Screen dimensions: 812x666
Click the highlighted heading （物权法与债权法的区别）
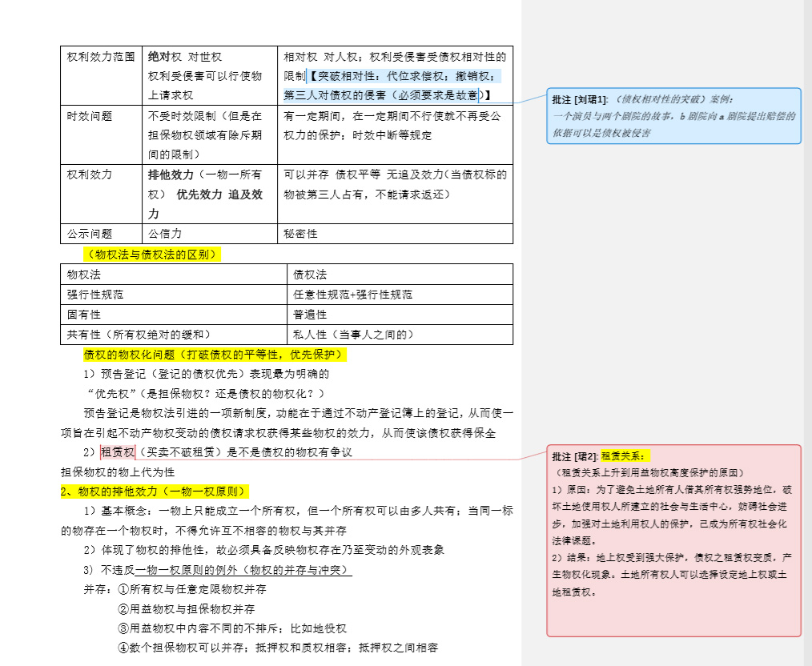tap(152, 255)
